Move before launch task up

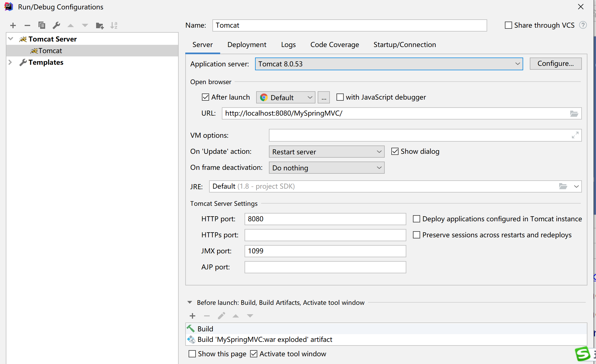click(x=236, y=316)
